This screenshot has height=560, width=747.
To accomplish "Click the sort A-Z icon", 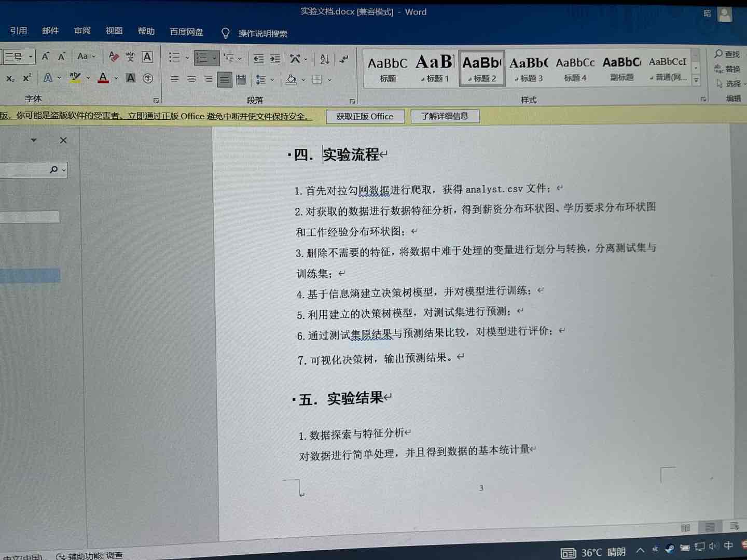I will click(x=325, y=59).
